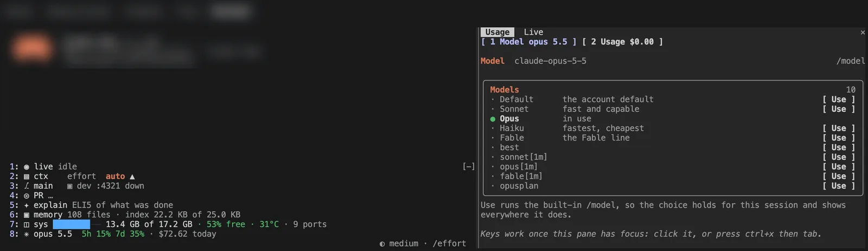868x251 pixels.
Task: Click the '7d 35%' usage value
Action: pyautogui.click(x=130, y=234)
